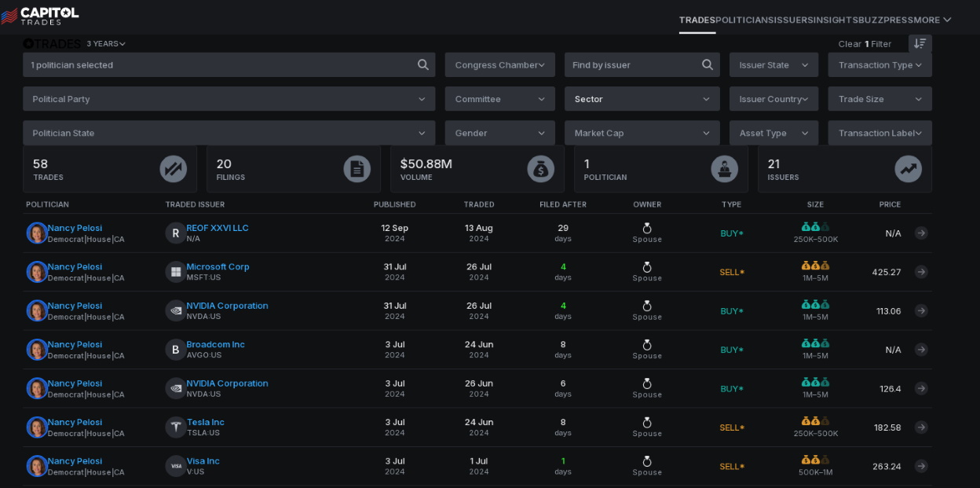The width and height of the screenshot is (980, 488).
Task: Expand the Sector dropdown
Action: pos(642,99)
